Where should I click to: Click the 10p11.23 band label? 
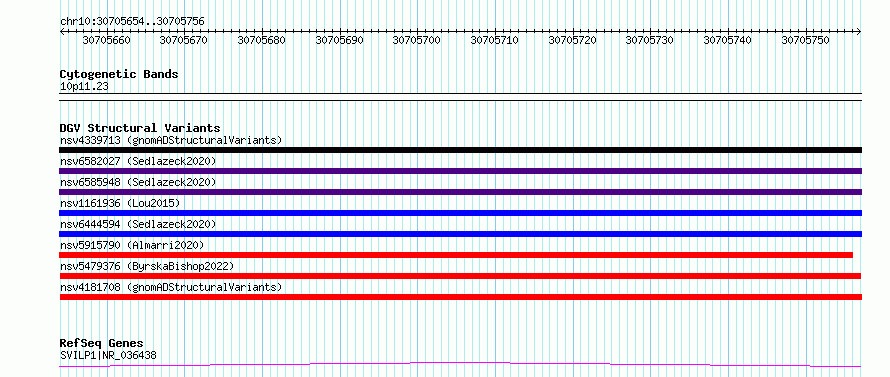click(84, 87)
